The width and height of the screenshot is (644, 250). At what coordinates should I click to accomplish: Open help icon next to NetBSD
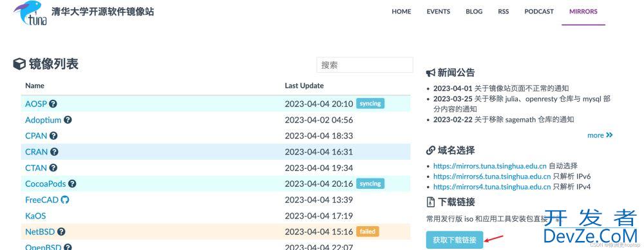click(x=61, y=232)
